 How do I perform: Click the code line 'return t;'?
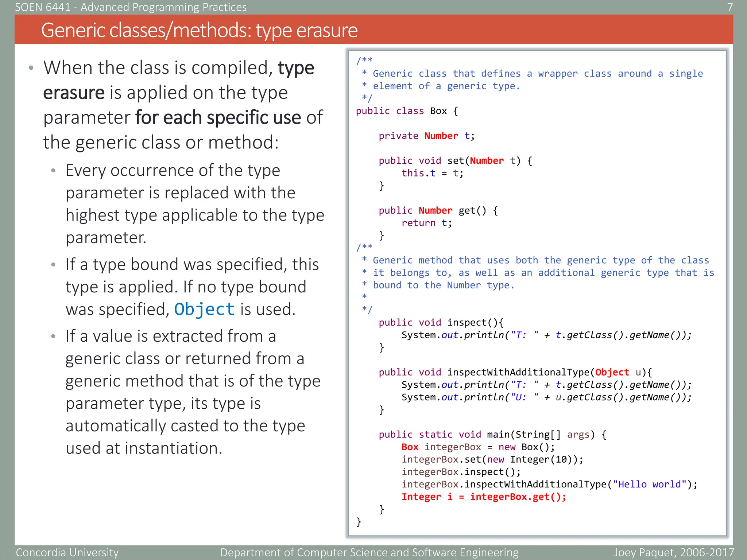[x=427, y=223]
